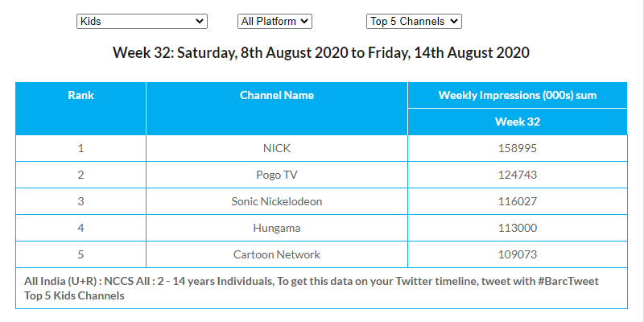Click the Weekly Impressions column header
The image size is (644, 322).
[517, 95]
